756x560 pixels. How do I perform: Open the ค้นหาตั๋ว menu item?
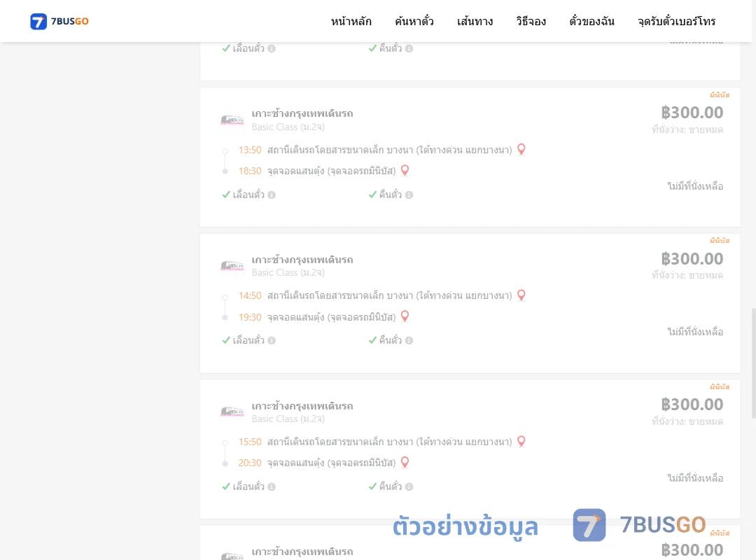click(414, 21)
